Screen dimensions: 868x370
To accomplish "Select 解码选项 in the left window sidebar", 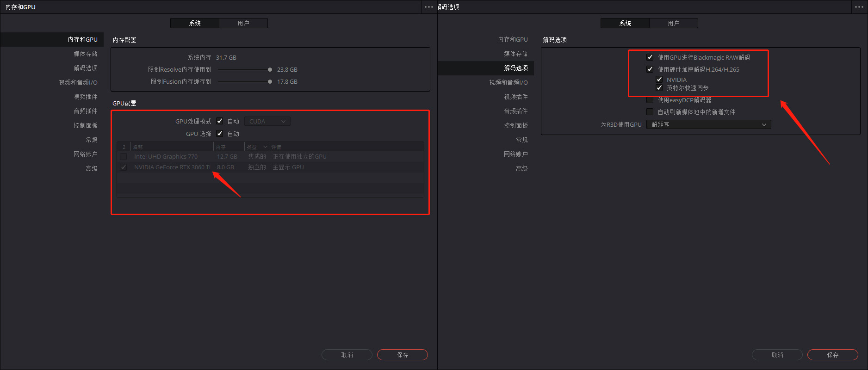I will (86, 68).
